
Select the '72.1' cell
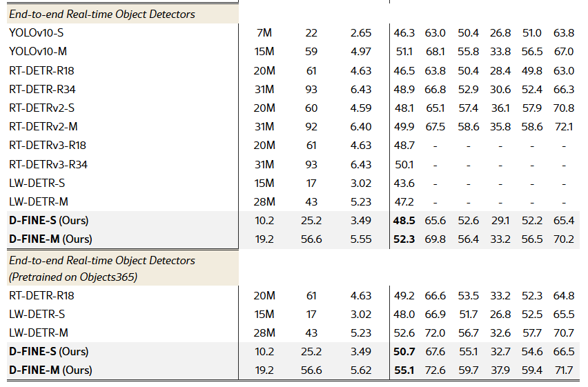point(564,127)
